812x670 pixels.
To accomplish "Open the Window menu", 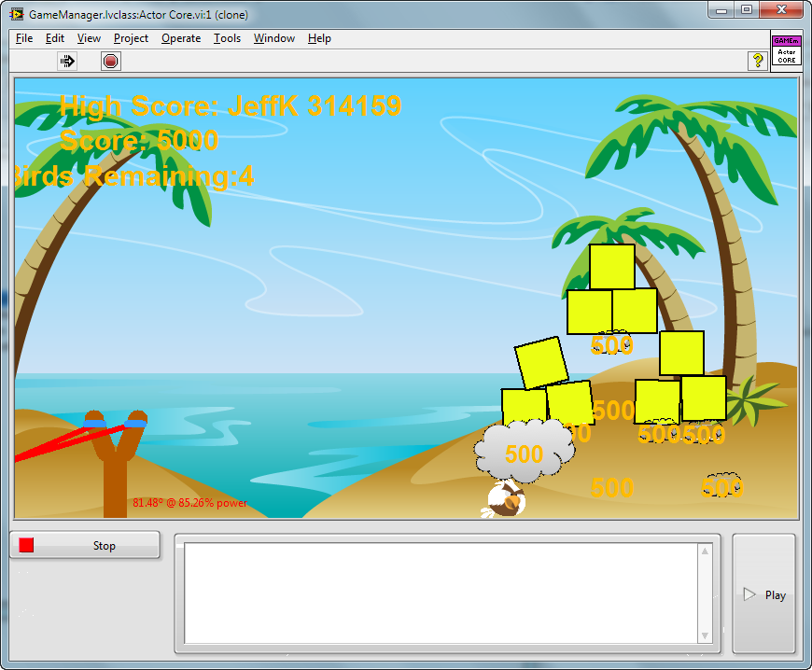I will [274, 38].
